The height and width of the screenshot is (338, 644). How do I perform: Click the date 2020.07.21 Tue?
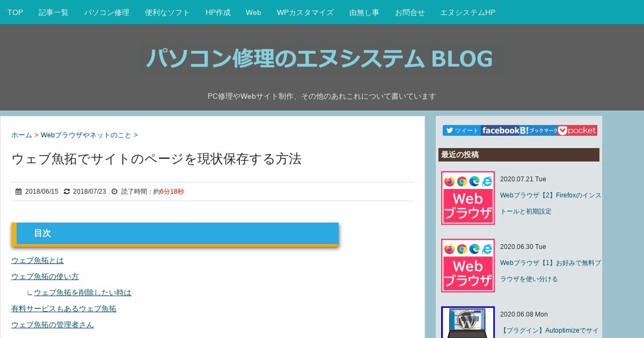(523, 179)
